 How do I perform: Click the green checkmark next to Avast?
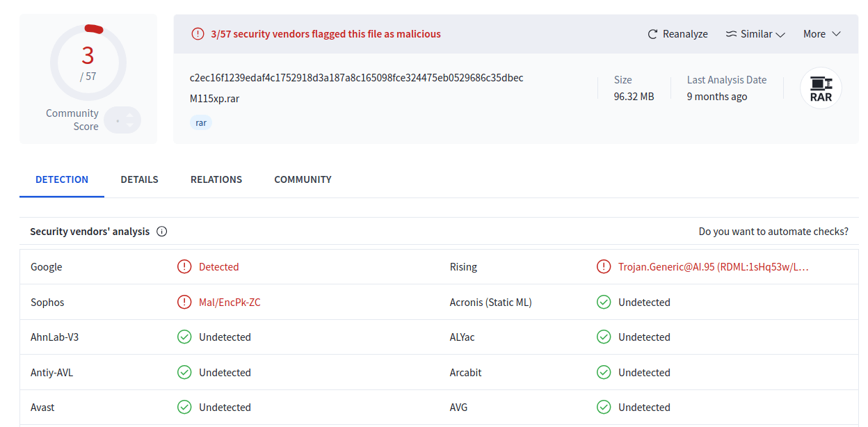tap(184, 407)
